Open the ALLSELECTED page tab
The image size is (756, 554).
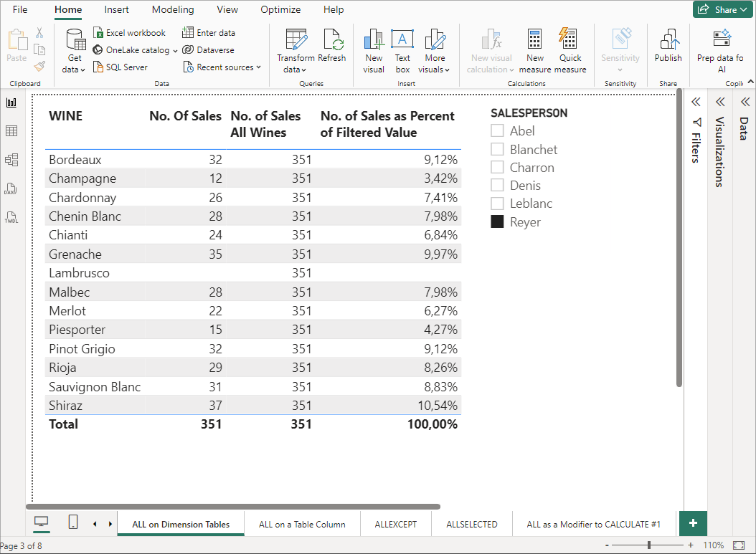pyautogui.click(x=472, y=524)
